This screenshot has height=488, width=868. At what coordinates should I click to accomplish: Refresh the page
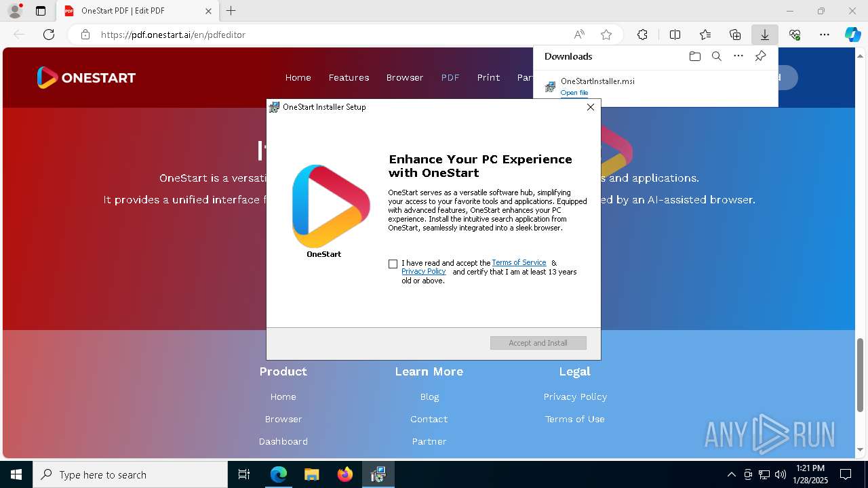point(49,35)
